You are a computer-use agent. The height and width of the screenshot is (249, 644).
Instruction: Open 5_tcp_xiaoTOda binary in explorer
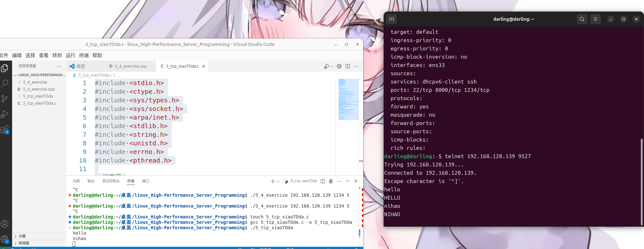(x=40, y=96)
